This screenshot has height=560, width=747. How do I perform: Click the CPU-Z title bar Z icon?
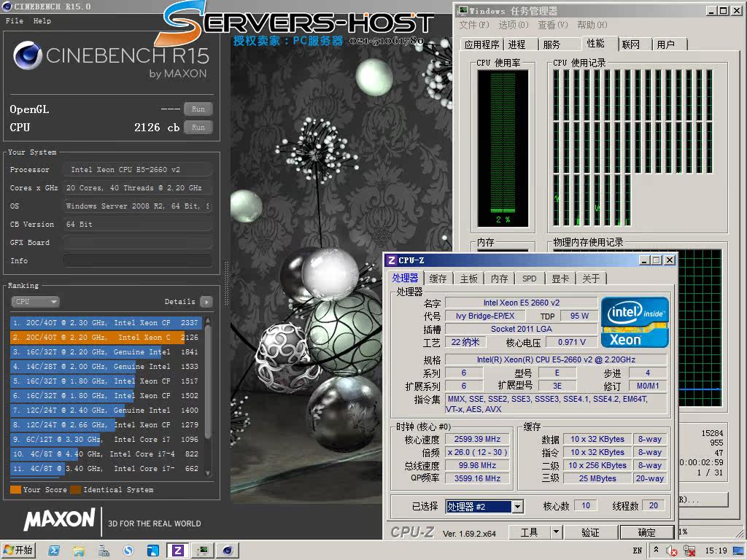[x=391, y=260]
